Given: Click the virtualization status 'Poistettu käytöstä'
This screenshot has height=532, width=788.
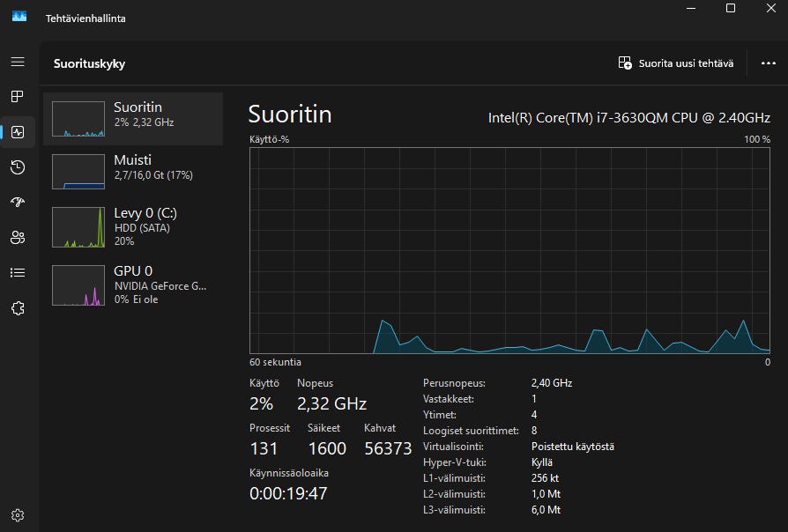Looking at the screenshot, I should click(x=572, y=446).
